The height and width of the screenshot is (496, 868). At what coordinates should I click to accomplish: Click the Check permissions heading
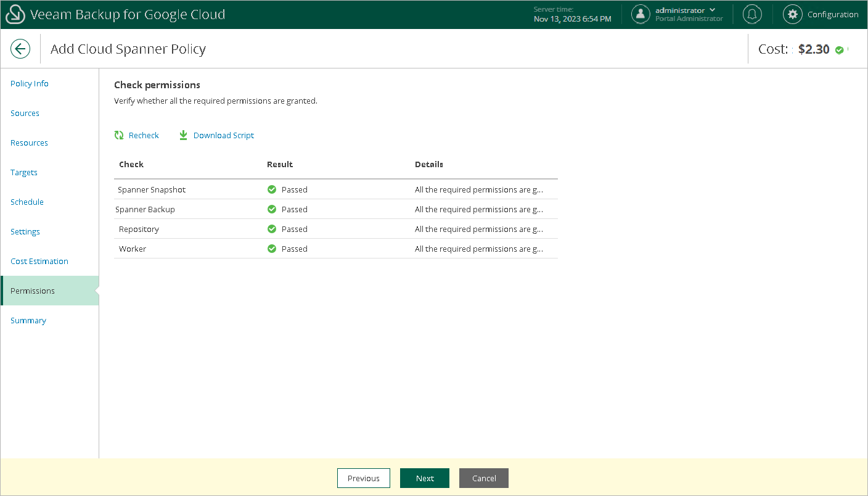point(157,85)
